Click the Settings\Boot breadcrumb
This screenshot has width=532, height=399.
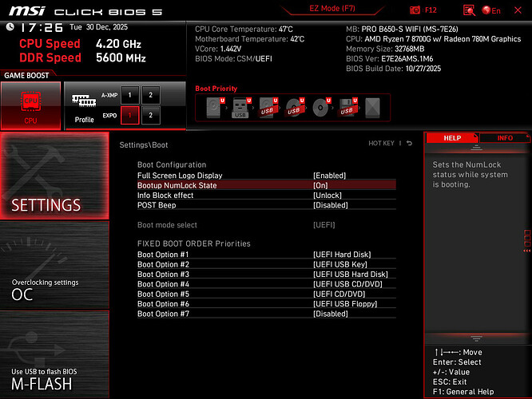pyautogui.click(x=144, y=145)
